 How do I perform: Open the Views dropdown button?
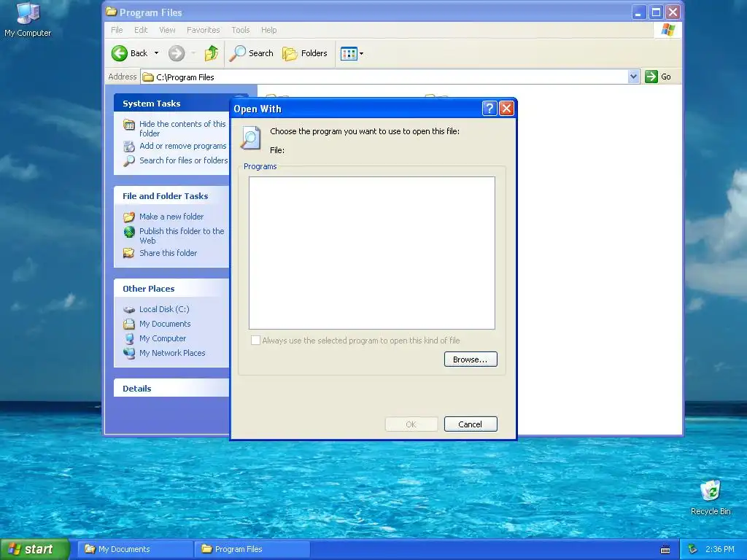(352, 53)
